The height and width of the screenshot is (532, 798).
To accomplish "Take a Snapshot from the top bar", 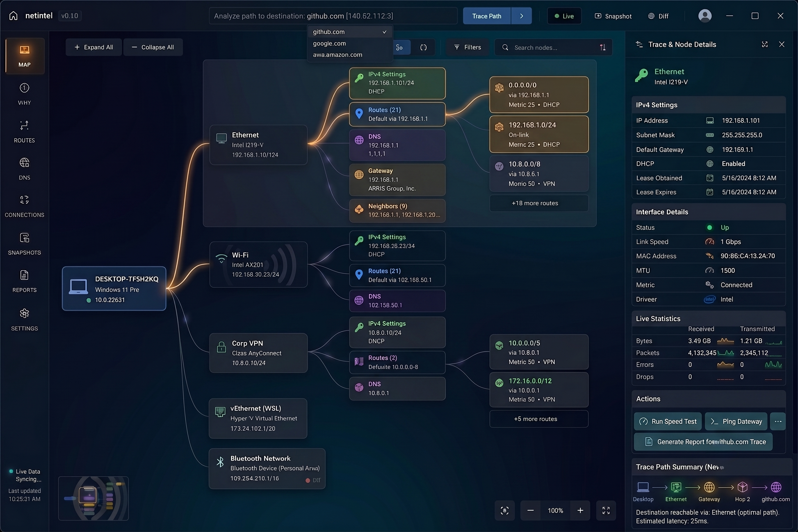I will 613,16.
